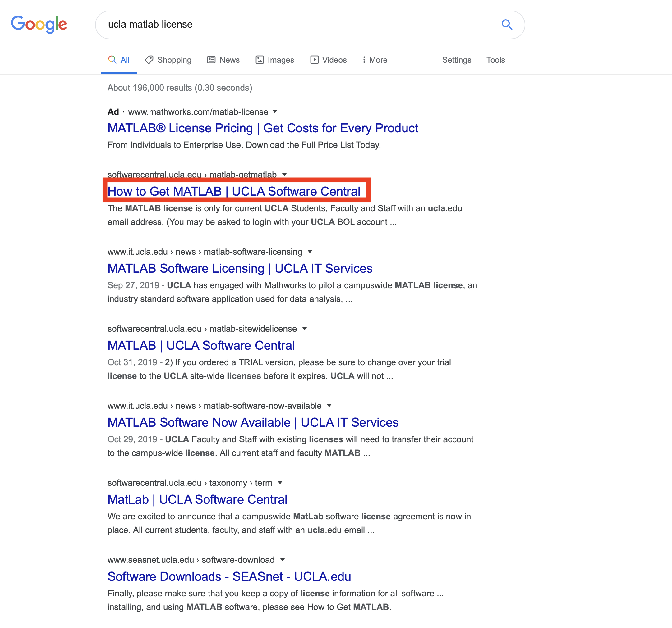Click the blue search magnifier icon
The width and height of the screenshot is (672, 628).
coord(506,25)
